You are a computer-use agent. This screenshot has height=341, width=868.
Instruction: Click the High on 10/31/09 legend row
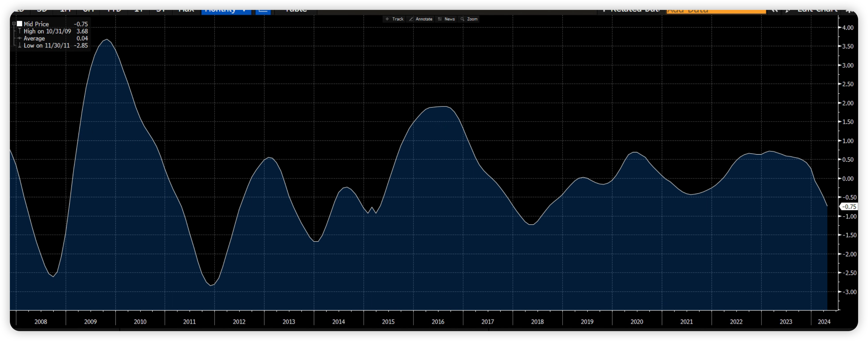click(x=47, y=31)
